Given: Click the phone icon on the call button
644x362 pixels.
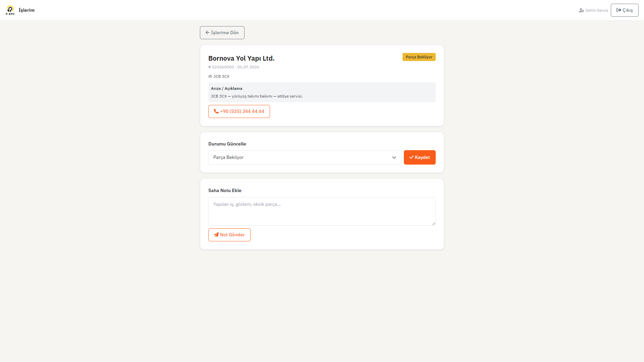Looking at the screenshot, I should point(216,111).
